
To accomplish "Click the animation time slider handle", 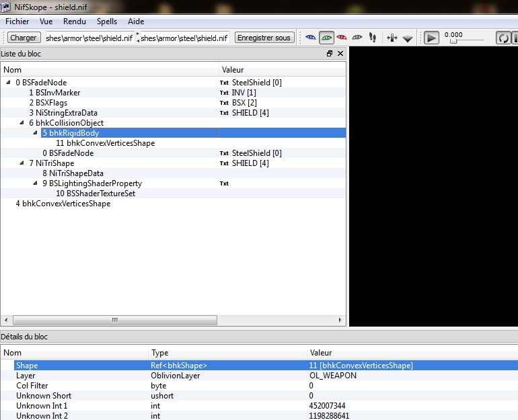I will [x=453, y=41].
